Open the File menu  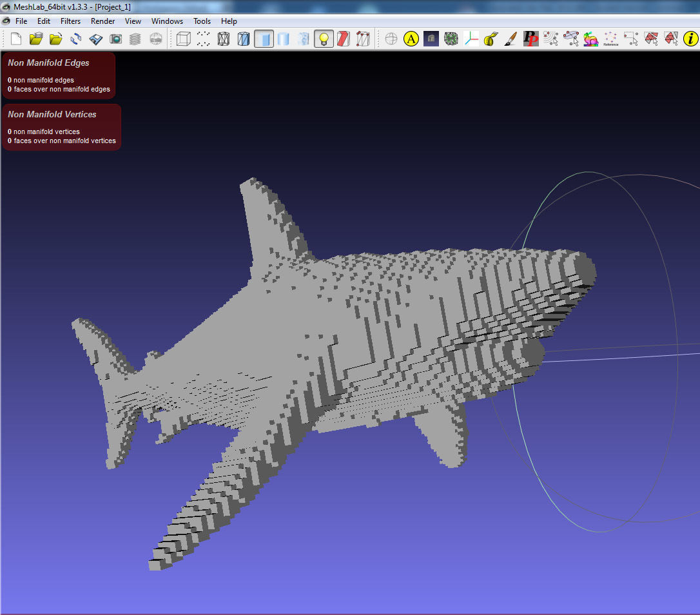tap(21, 21)
